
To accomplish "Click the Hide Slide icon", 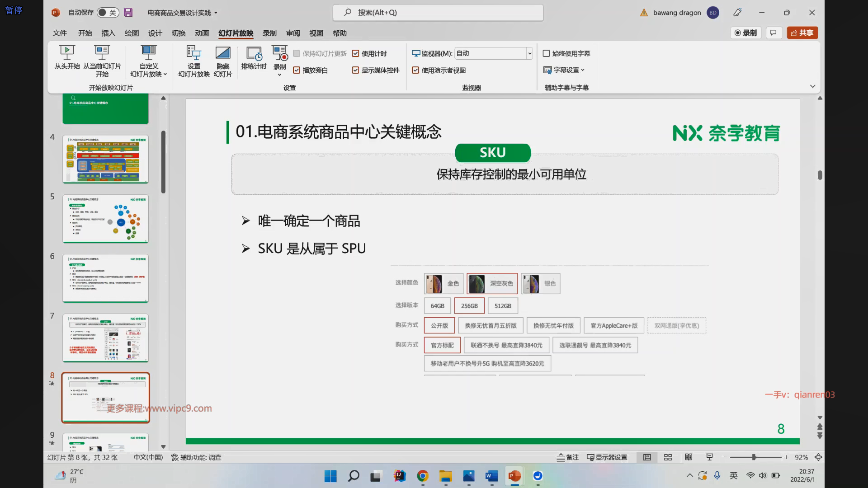I will click(x=222, y=53).
